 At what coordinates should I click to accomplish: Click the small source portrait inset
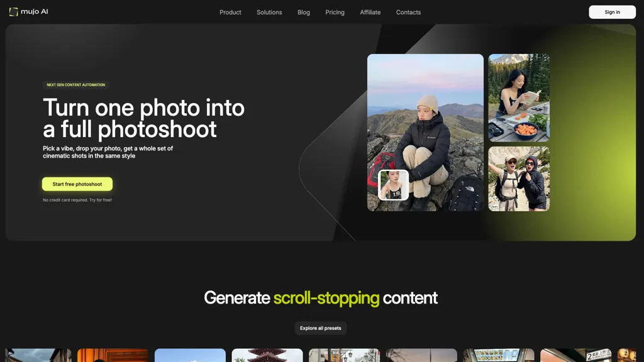click(x=393, y=185)
